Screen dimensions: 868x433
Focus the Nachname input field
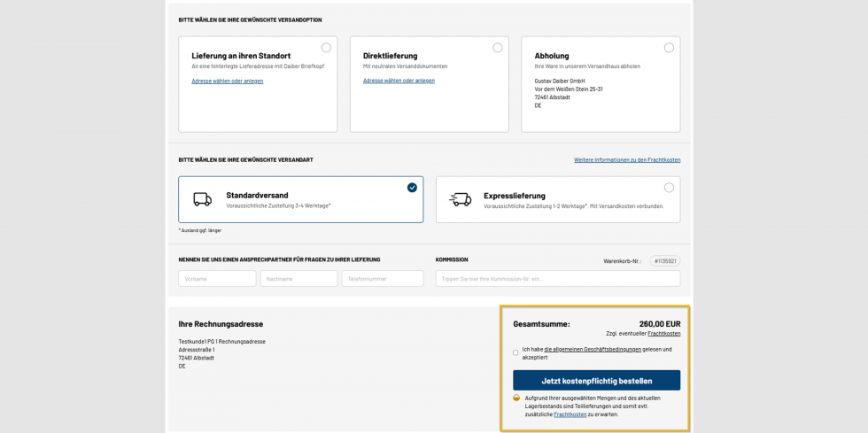(299, 279)
